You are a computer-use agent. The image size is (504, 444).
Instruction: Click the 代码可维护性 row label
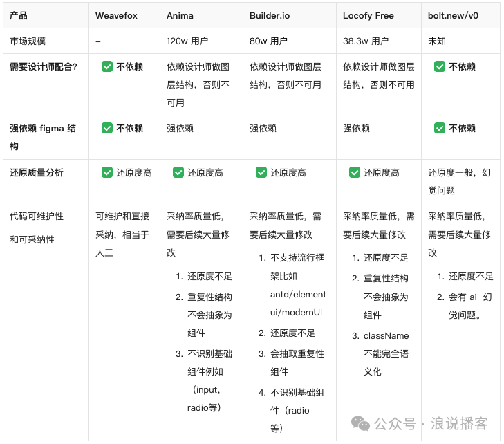[37, 216]
